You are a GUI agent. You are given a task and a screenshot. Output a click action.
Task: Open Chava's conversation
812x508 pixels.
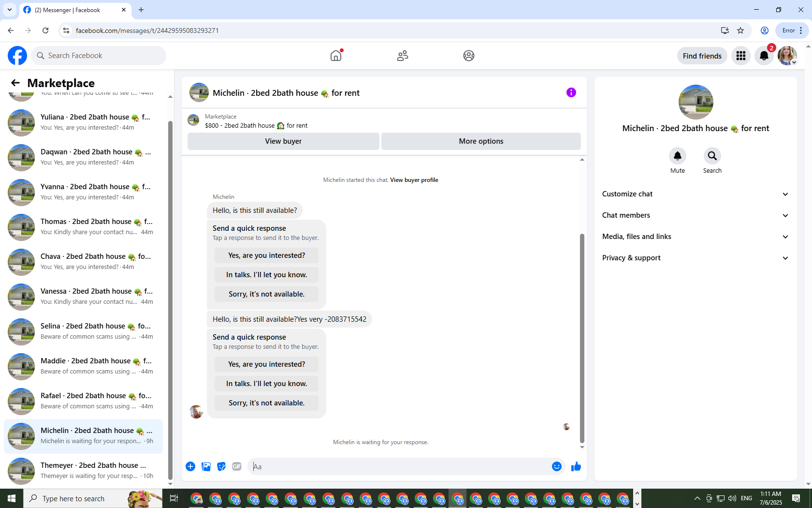click(x=83, y=262)
